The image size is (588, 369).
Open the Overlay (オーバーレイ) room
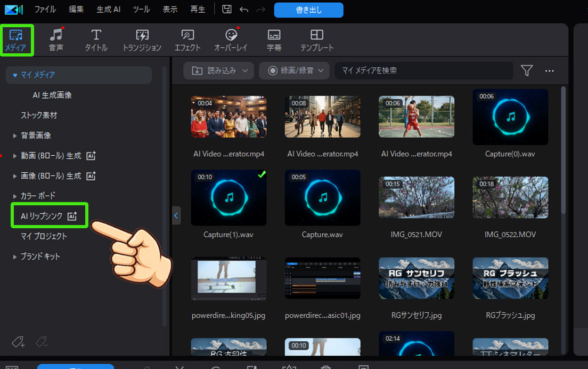[x=231, y=41]
